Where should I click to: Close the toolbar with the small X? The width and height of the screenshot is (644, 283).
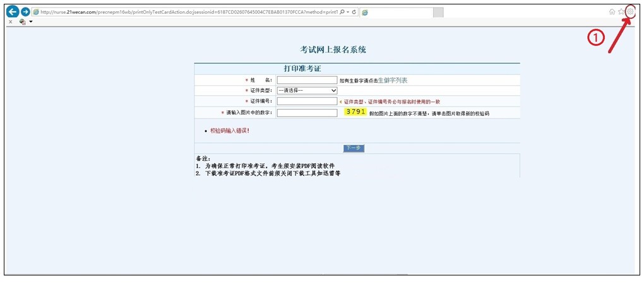[10, 21]
